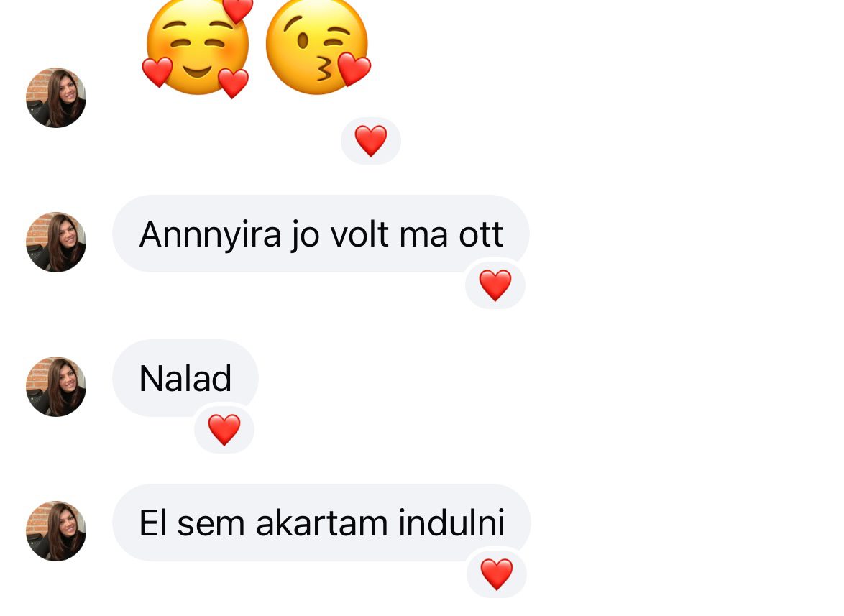The height and width of the screenshot is (616, 844).
Task: Open heart reaction below the emoji message
Action: coord(371,141)
